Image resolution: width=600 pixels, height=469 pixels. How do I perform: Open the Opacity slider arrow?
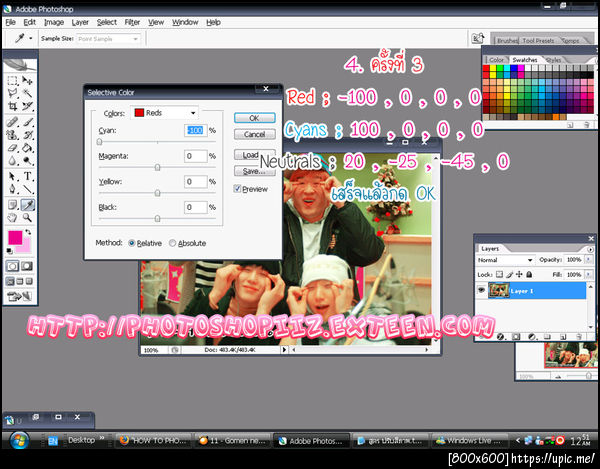tap(588, 260)
